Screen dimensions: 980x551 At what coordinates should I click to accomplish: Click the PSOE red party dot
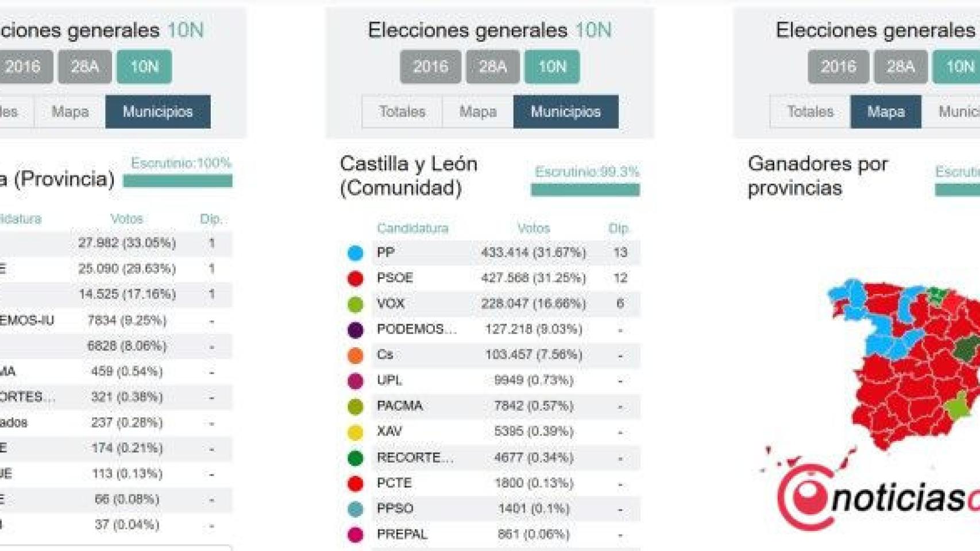point(356,278)
